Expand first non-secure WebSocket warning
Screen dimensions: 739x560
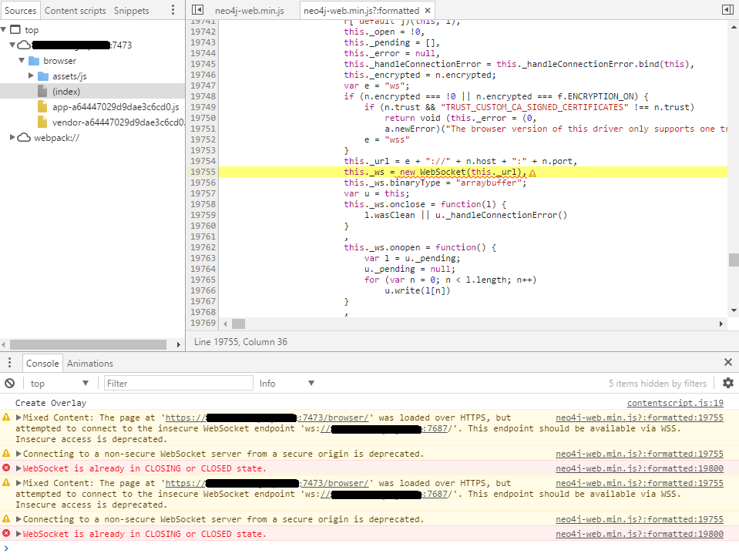(x=18, y=454)
